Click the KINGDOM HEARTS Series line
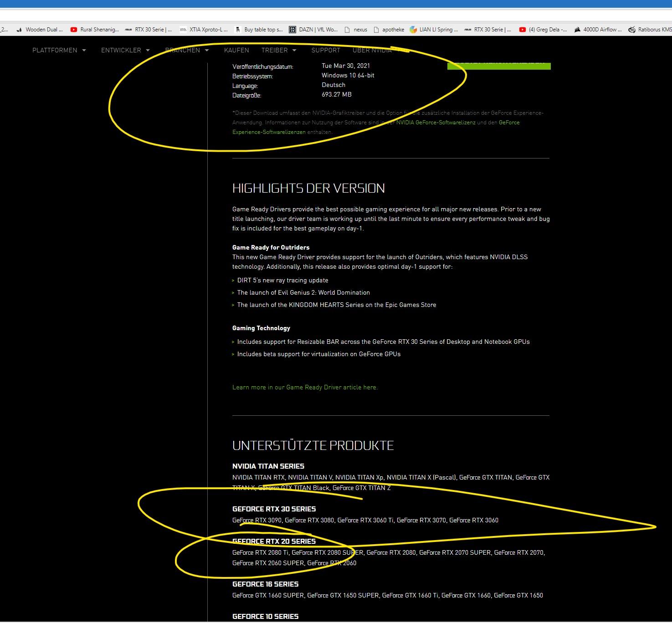672x623 pixels. coord(337,305)
